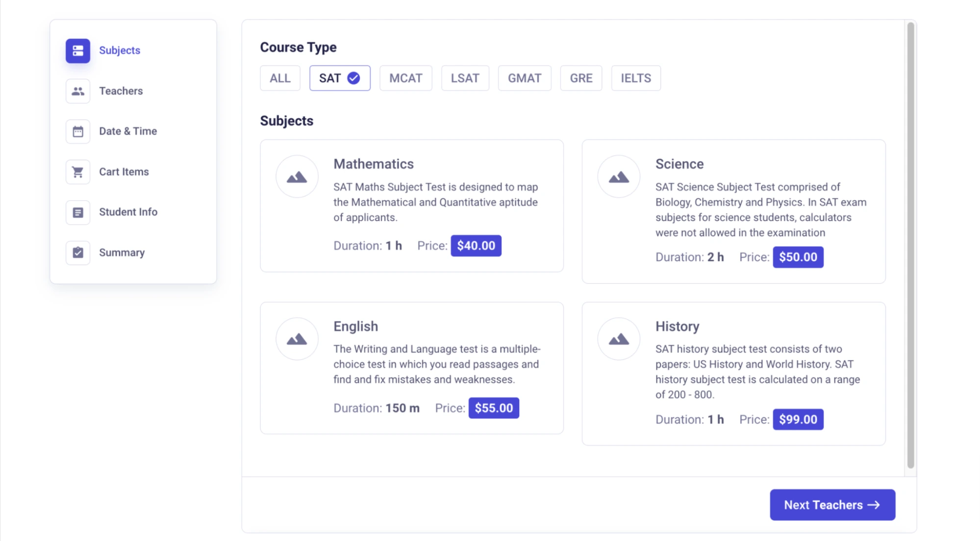
Task: Click the English description paragraph
Action: (437, 364)
